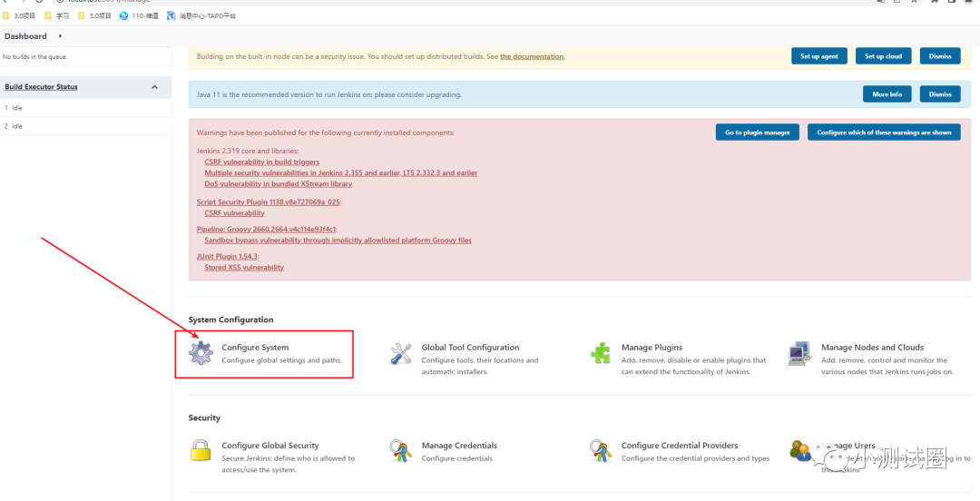
Task: Dismiss the built-in node security warning
Action: 940,56
